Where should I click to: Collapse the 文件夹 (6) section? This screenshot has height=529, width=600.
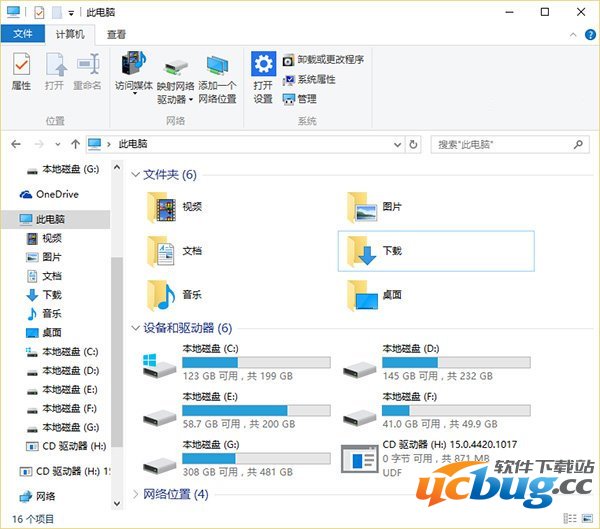(x=136, y=174)
